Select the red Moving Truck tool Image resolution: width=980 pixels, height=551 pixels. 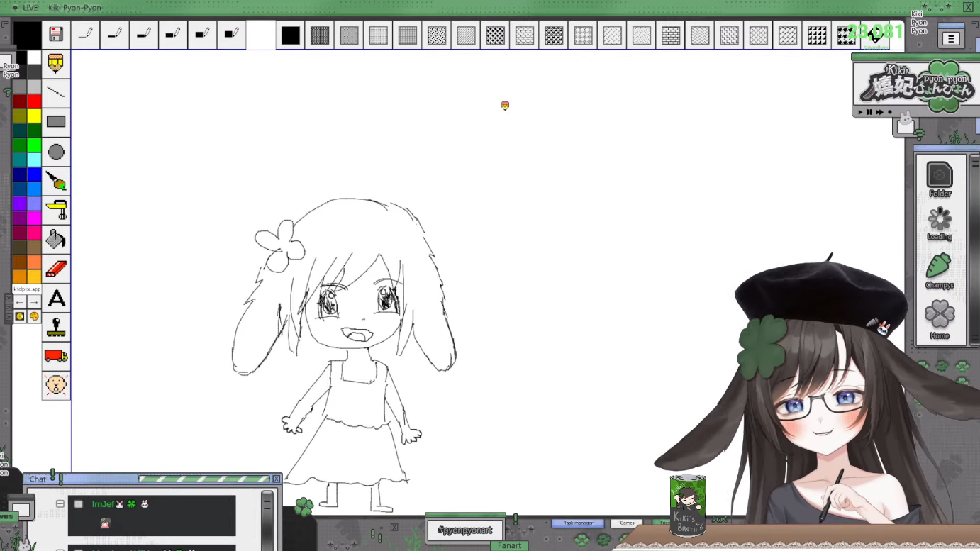(56, 356)
